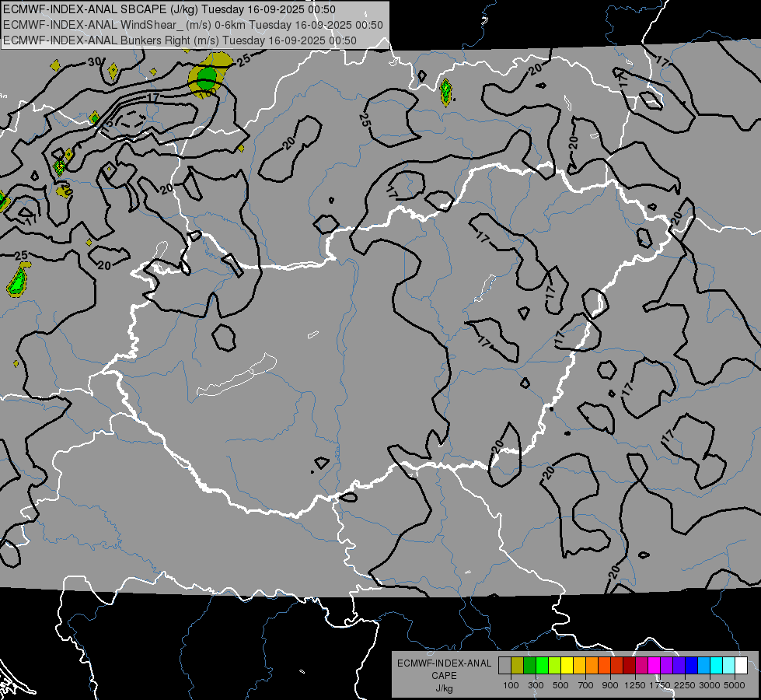Click the 3000 legend value
Image resolution: width=761 pixels, height=700 pixels.
[x=710, y=685]
